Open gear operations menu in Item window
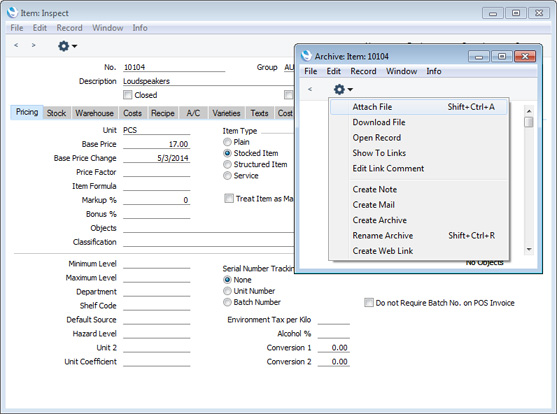This screenshot has width=557, height=414. [67, 46]
